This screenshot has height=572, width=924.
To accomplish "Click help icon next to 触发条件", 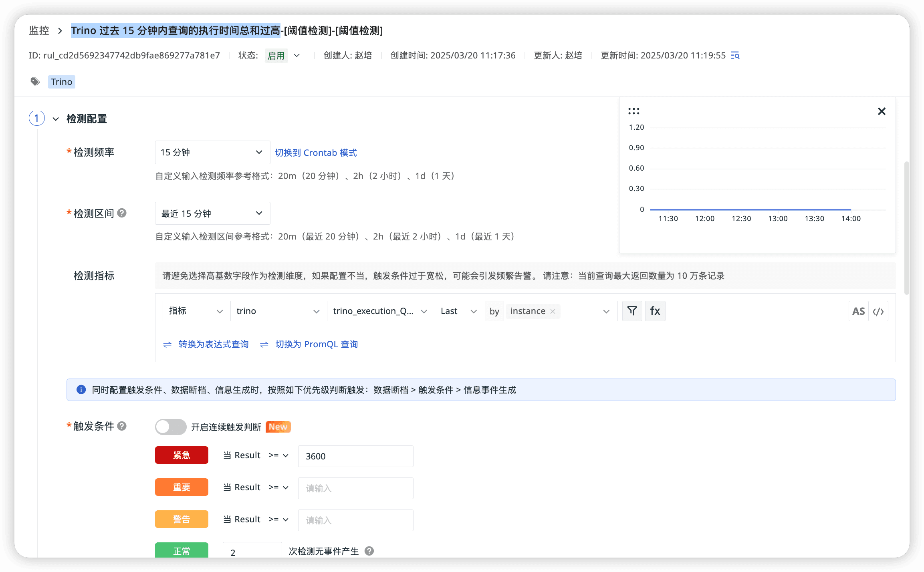I will (x=122, y=426).
